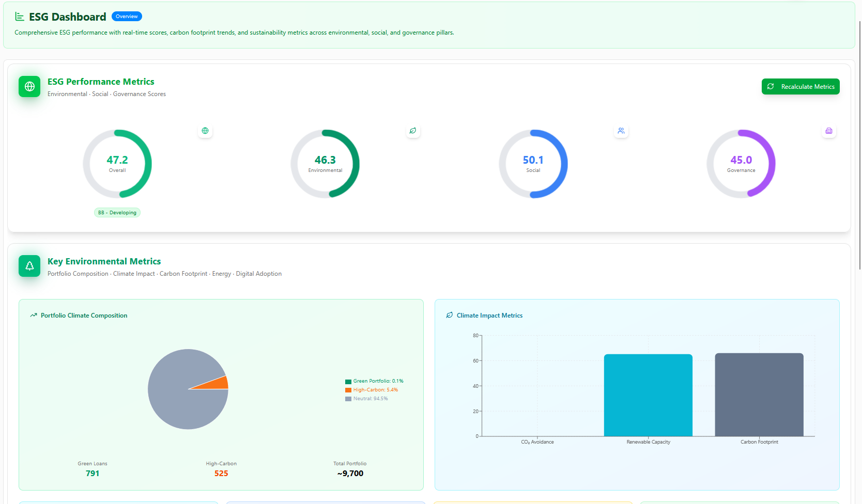862x504 pixels.
Task: Toggle the Neutral legend entry
Action: pos(367,398)
